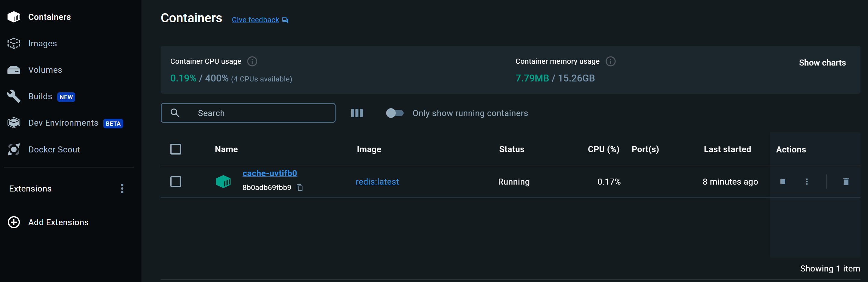Click the Dev Environments box icon
This screenshot has height=282, width=868.
tap(14, 123)
